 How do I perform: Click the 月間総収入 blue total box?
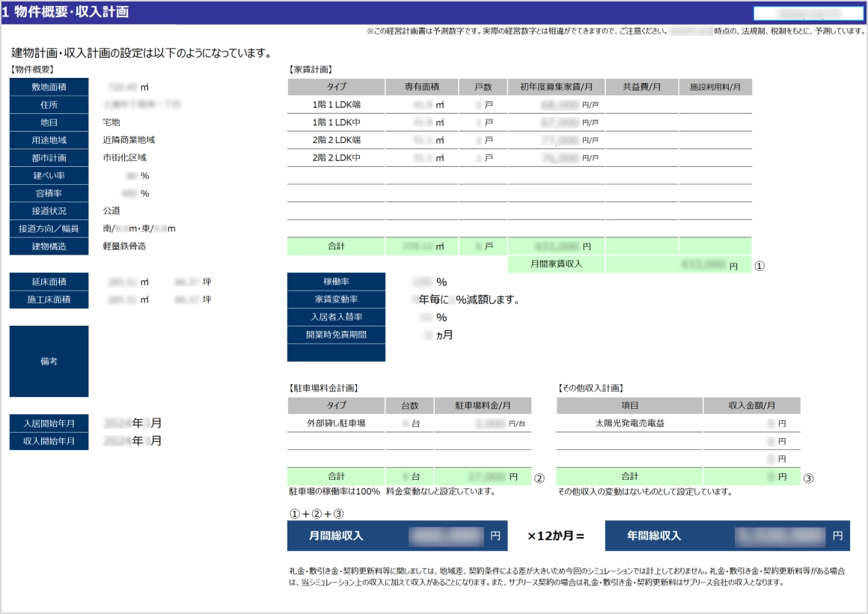[x=397, y=536]
